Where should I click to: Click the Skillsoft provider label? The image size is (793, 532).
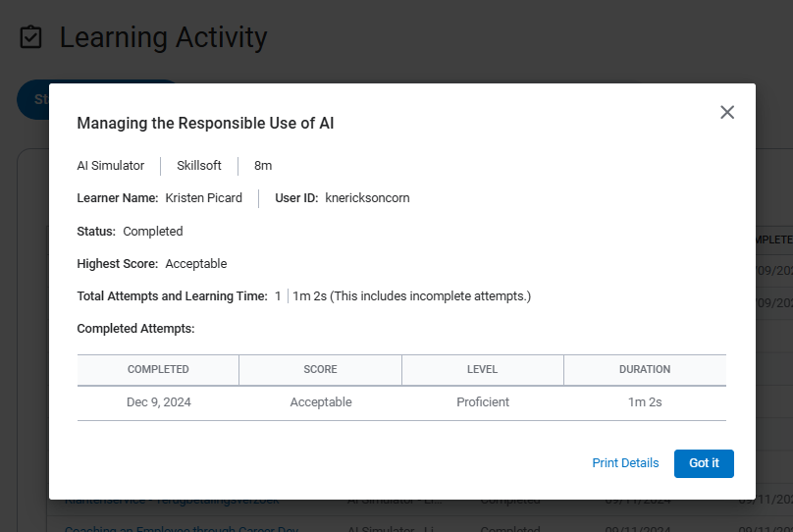coord(199,166)
